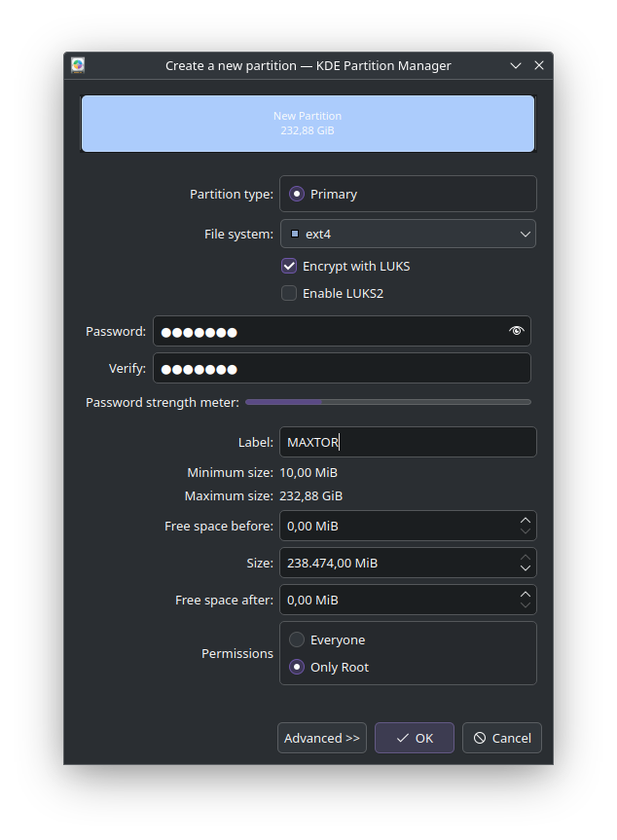617x840 pixels.
Task: Open the title bar chevron menu
Action: (516, 65)
